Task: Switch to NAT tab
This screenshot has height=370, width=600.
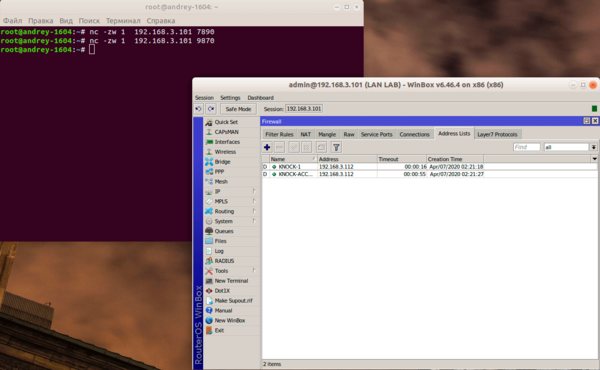Action: pos(305,134)
